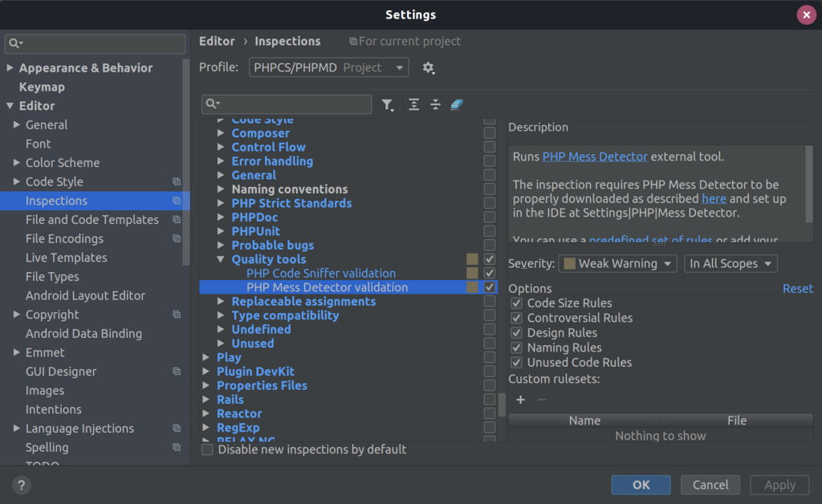The image size is (822, 504).
Task: Expand Appearance & Behavior settings section
Action: click(10, 67)
